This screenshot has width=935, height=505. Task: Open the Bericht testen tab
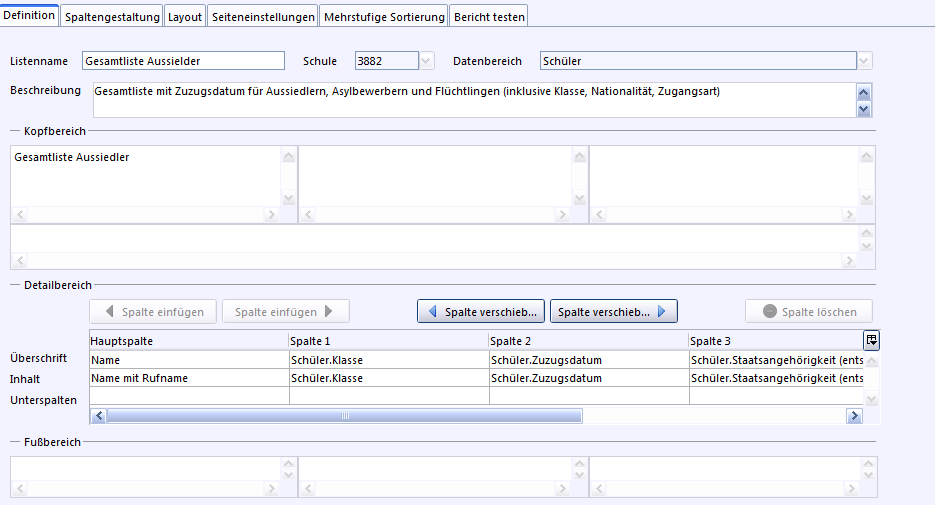click(489, 17)
